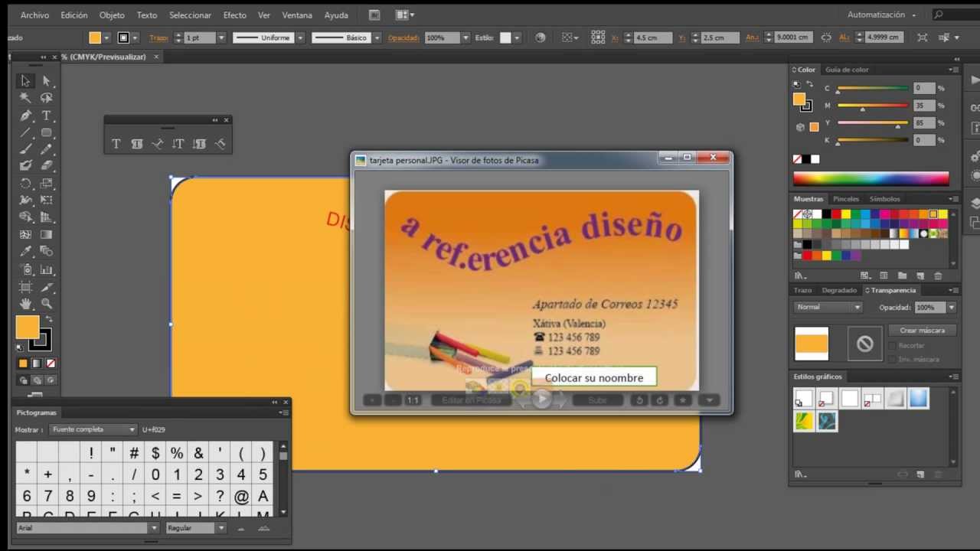Set paint mode to None in toolbox
Image resolution: width=980 pixels, height=551 pixels.
coord(51,364)
